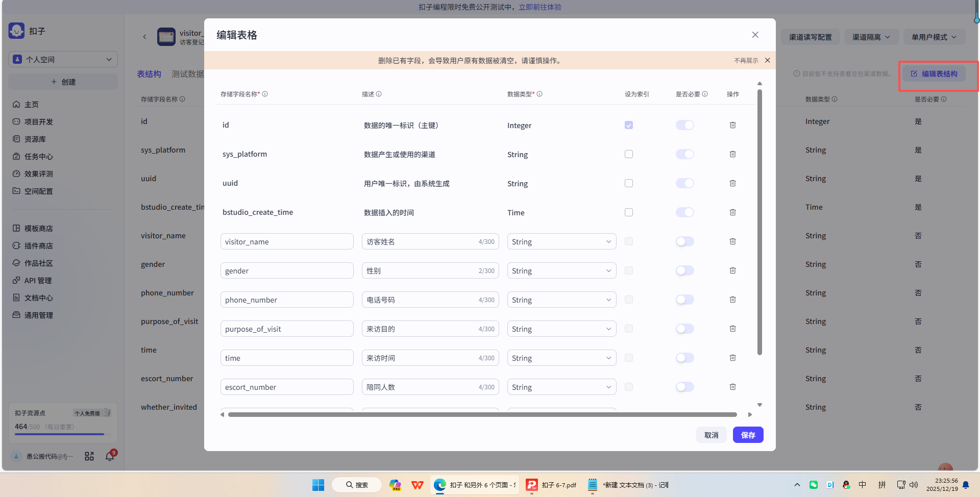Open the 立即前往体验 link in the banner
Image resolution: width=980 pixels, height=497 pixels.
[x=541, y=7]
